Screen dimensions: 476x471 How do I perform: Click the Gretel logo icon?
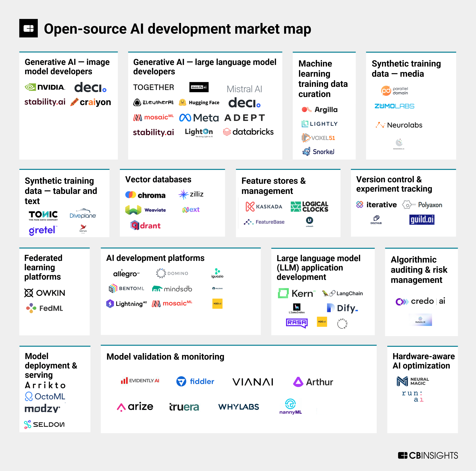(41, 229)
